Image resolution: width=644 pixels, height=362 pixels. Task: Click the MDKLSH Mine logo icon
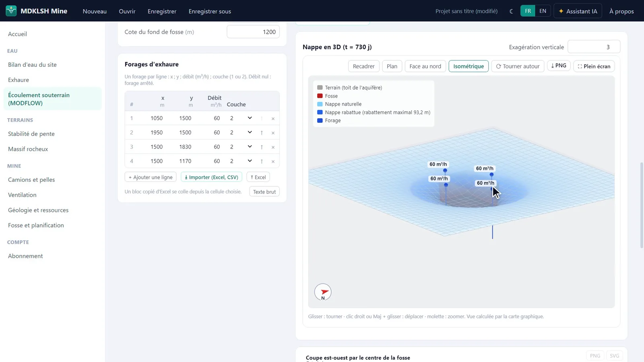(11, 11)
